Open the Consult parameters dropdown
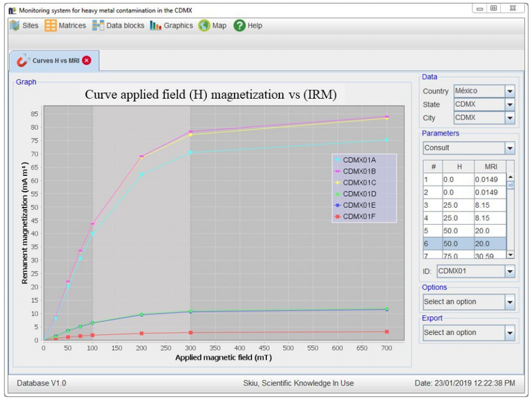Screen dimensions: 532x401 (x=510, y=148)
